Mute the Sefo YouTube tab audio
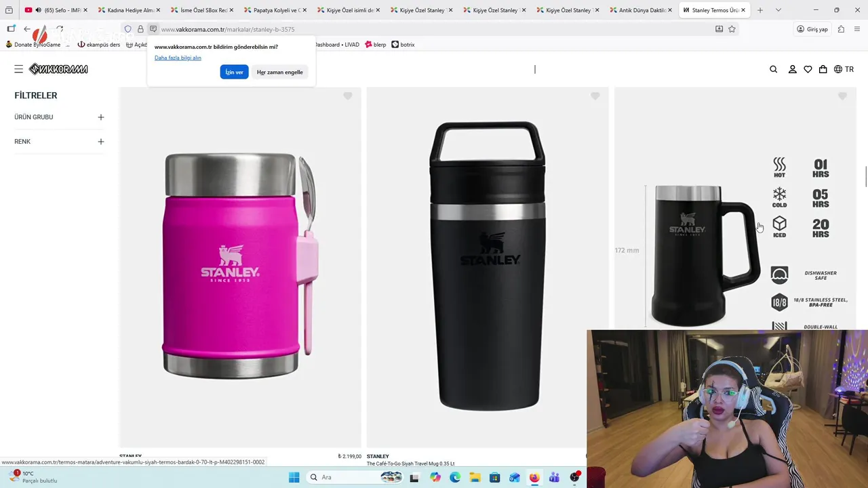The image size is (868, 488). pos(38,10)
